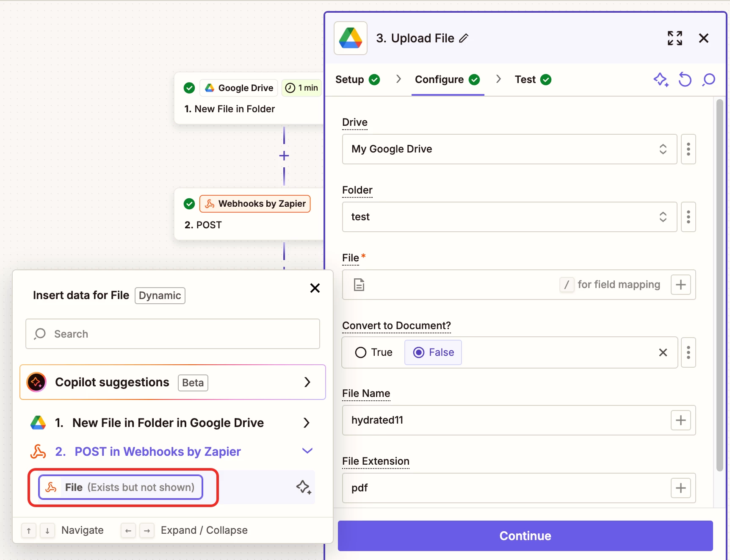Open the Drive dropdown My Google Drive
This screenshot has height=560, width=730.
coord(509,149)
